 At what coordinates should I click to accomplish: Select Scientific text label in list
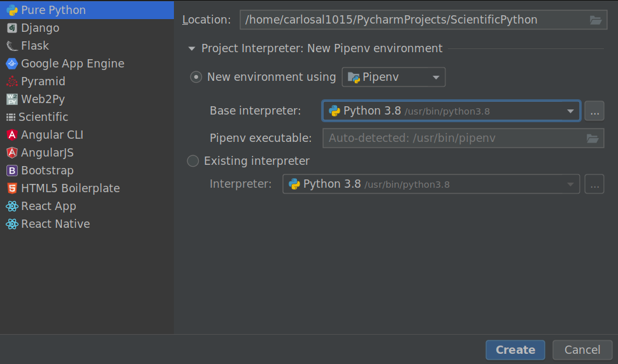[x=43, y=117]
